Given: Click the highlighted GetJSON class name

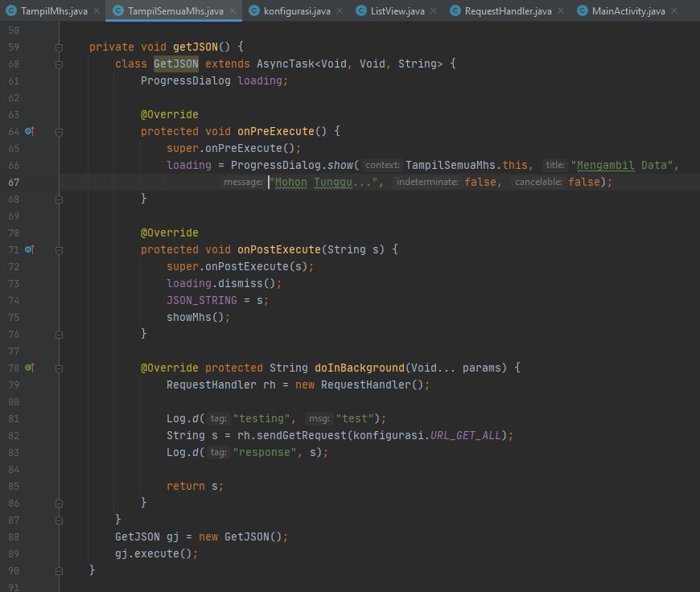Looking at the screenshot, I should tap(176, 64).
